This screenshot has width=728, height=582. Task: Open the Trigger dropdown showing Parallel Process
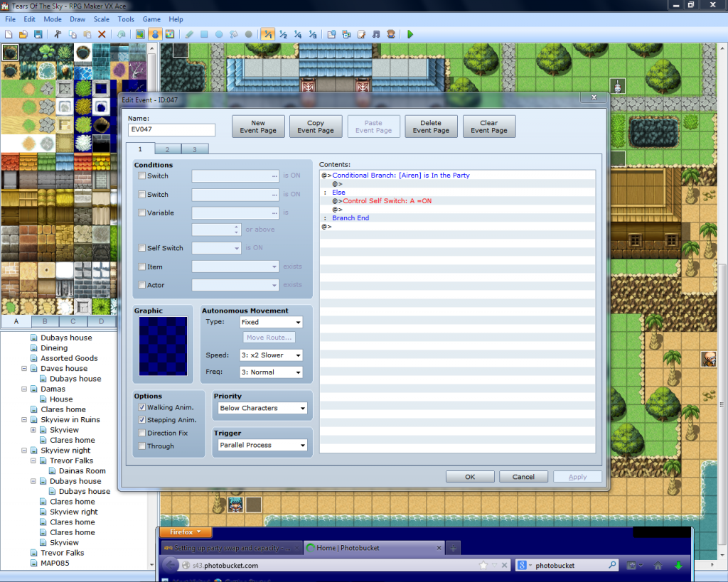coord(262,446)
